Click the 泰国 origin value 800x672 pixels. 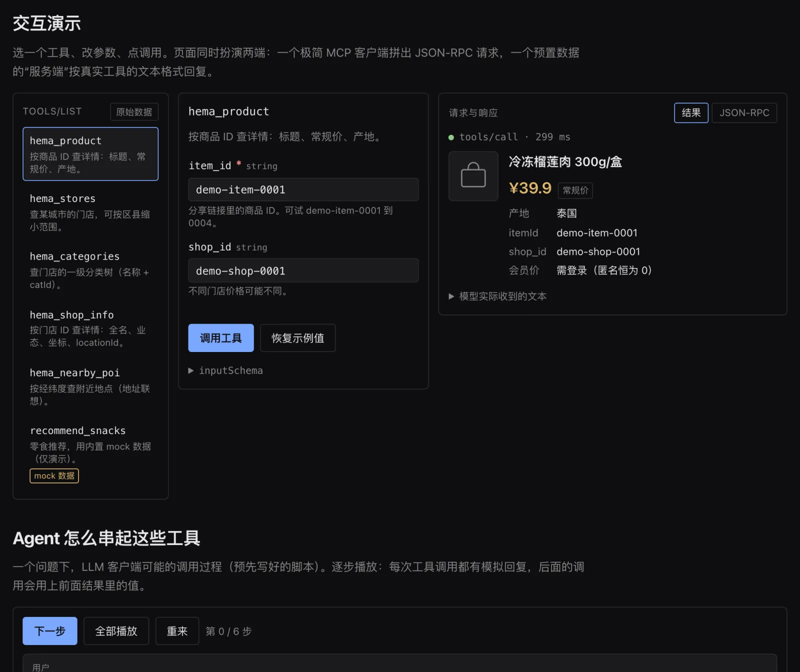[566, 213]
